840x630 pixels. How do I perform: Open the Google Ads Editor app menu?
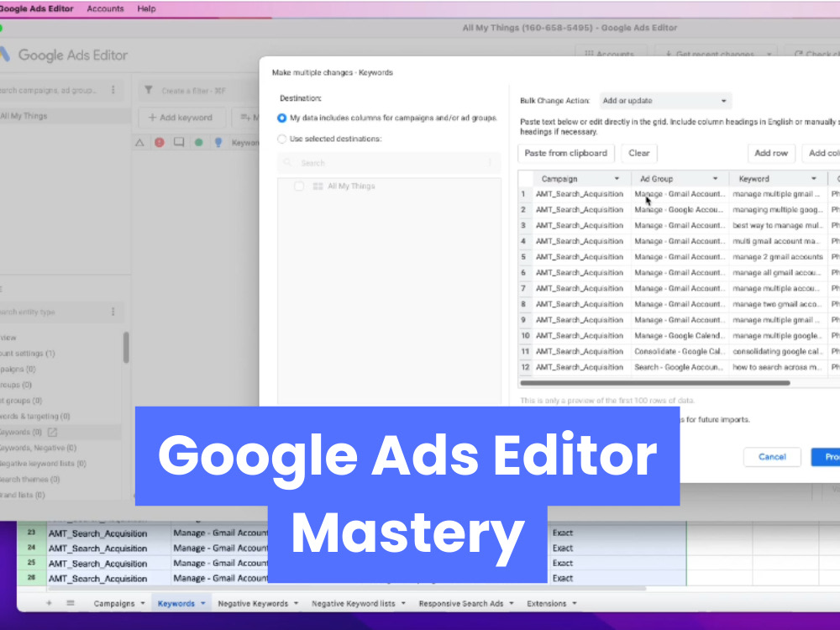(36, 8)
